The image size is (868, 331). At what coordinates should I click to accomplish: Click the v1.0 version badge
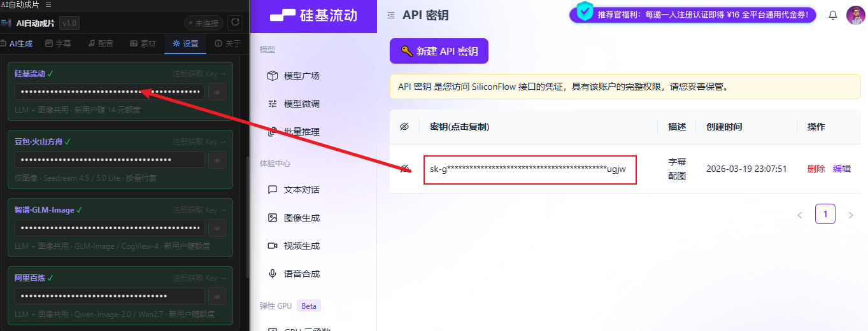[69, 24]
